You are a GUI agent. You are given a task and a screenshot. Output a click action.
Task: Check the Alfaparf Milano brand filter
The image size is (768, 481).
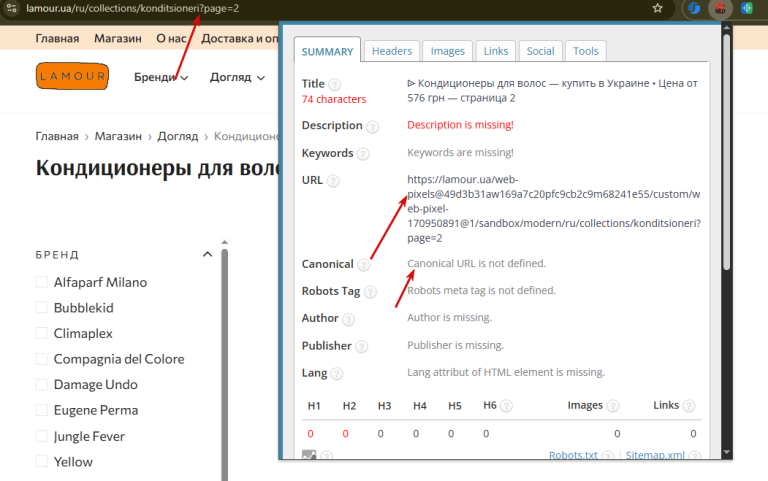(42, 282)
